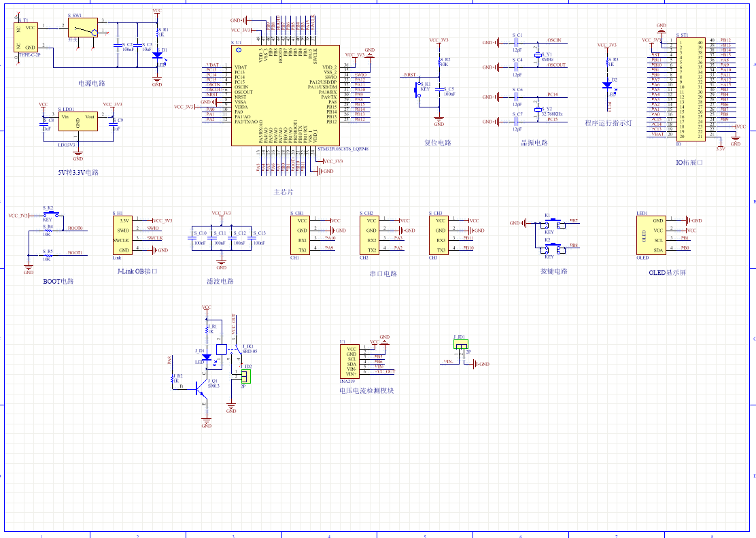Select resistor S_R4 on BOOT0 line
The width and height of the screenshot is (756, 538).
pyautogui.click(x=48, y=231)
